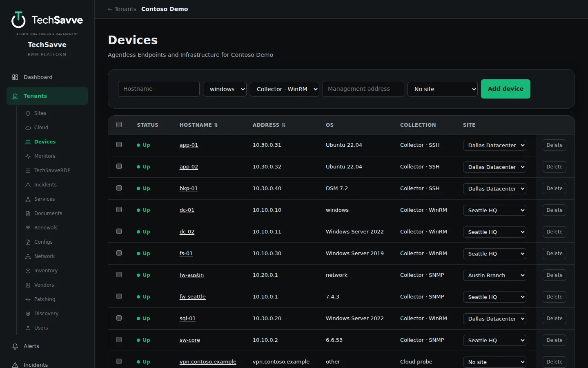The height and width of the screenshot is (368, 588).
Task: Delete the fs-01 device
Action: point(554,254)
